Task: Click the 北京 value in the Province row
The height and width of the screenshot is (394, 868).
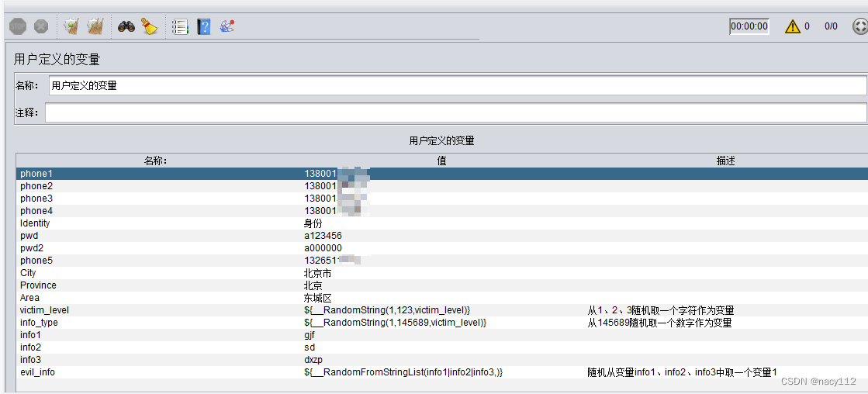Action: pos(443,285)
